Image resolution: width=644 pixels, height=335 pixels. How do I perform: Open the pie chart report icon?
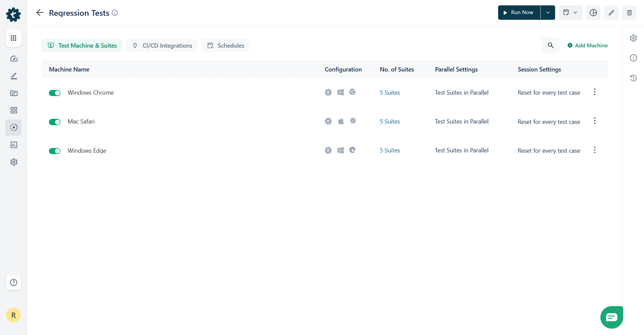(593, 13)
